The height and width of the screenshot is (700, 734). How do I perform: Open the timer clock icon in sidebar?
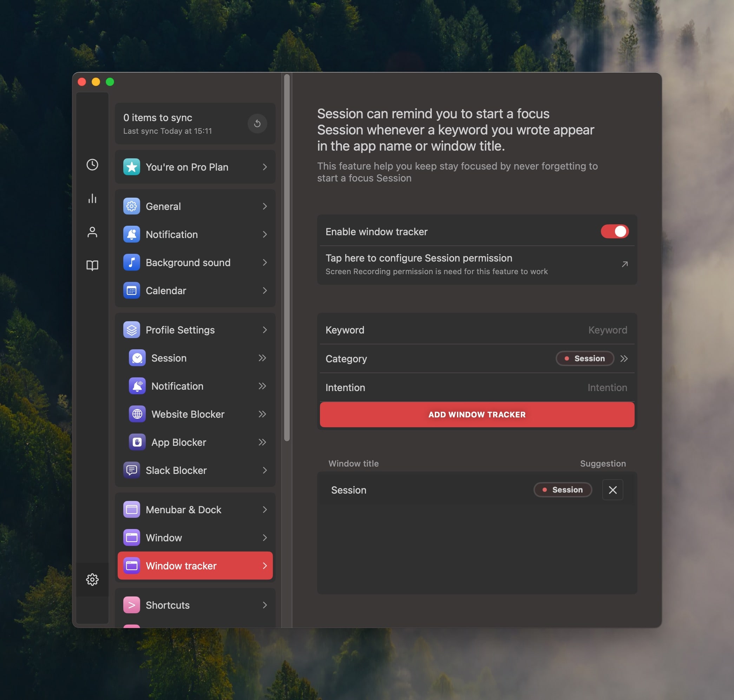coord(92,165)
